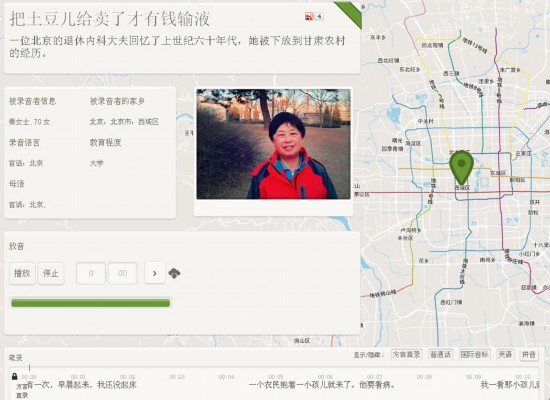Screen dimensions: 550x400
Task: Click 小红门乡 label on the map
Action: (x=530, y=254)
